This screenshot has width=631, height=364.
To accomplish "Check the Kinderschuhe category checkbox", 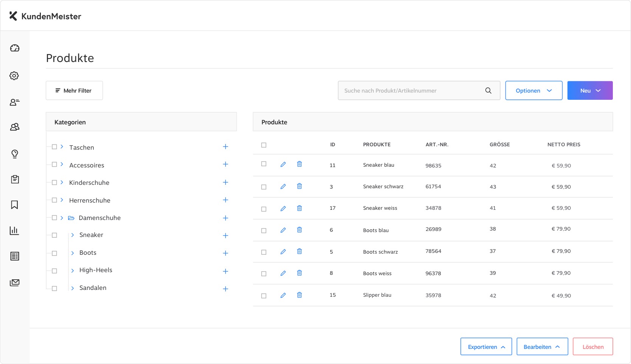I will point(54,182).
